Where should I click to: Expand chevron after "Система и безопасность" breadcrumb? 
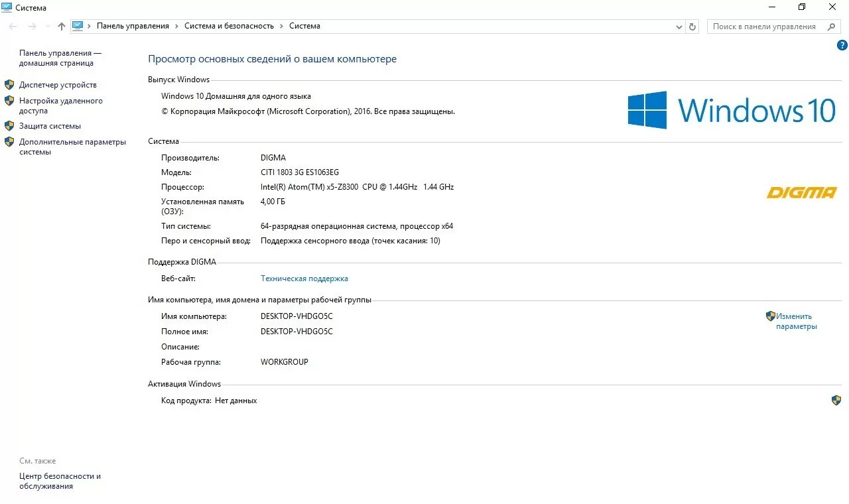click(x=281, y=27)
